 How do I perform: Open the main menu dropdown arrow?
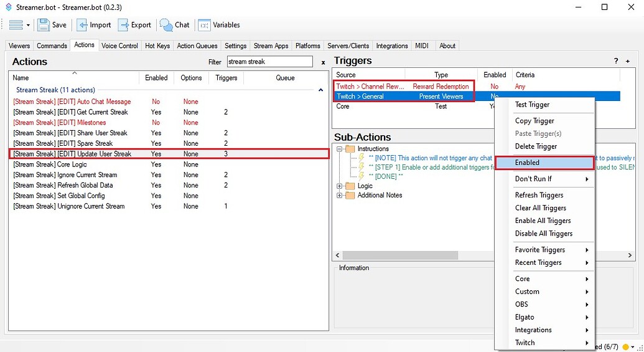click(28, 26)
